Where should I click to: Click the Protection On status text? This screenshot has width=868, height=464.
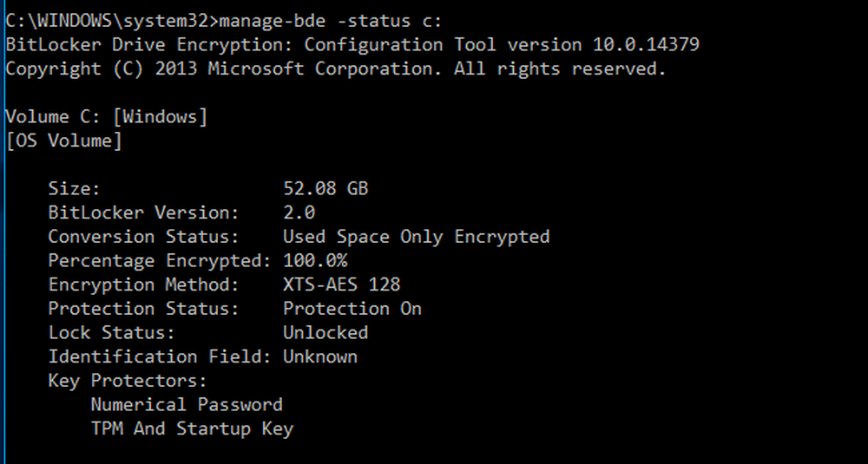point(352,309)
